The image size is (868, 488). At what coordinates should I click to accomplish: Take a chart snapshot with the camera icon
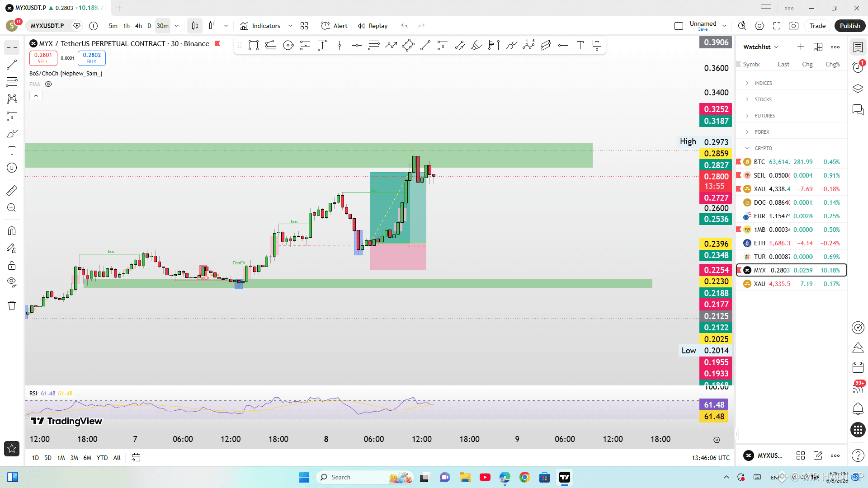tap(793, 26)
